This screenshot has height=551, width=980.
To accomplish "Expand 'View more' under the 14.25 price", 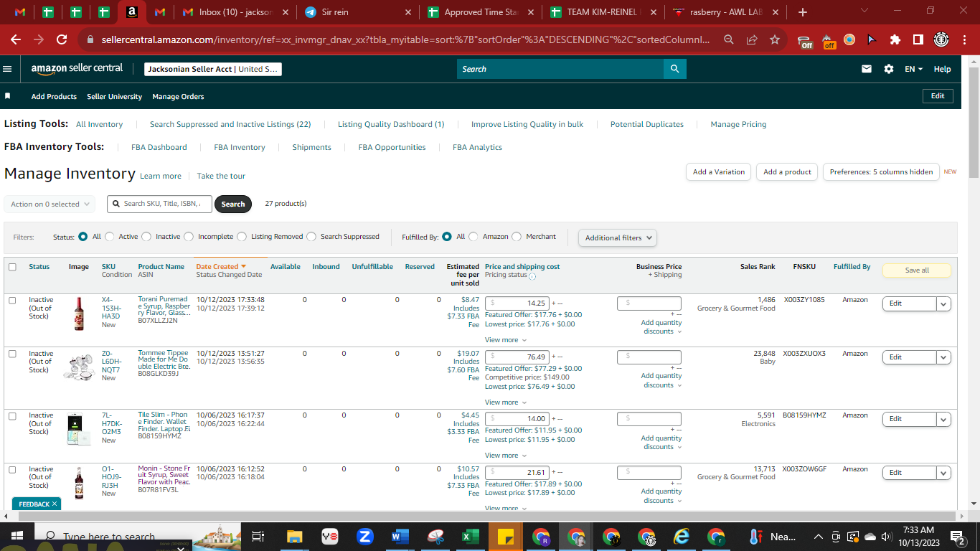I will pyautogui.click(x=506, y=340).
